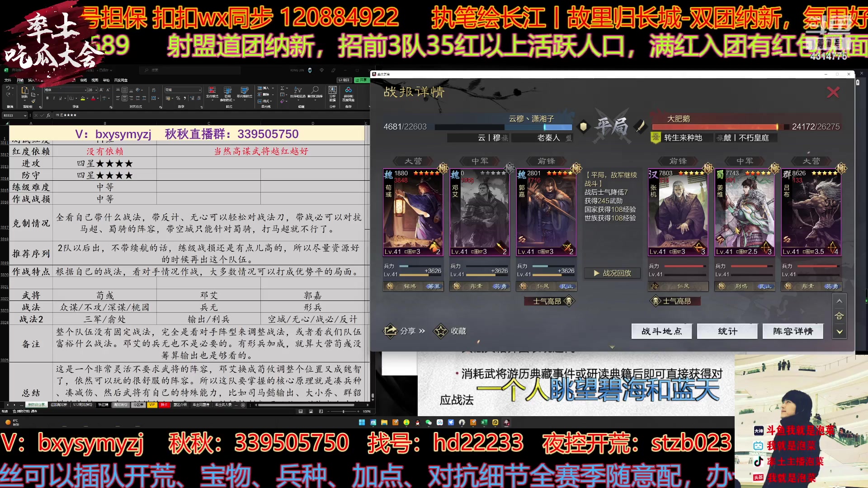Click the Undo arrow in Excel ribbon

(8, 88)
